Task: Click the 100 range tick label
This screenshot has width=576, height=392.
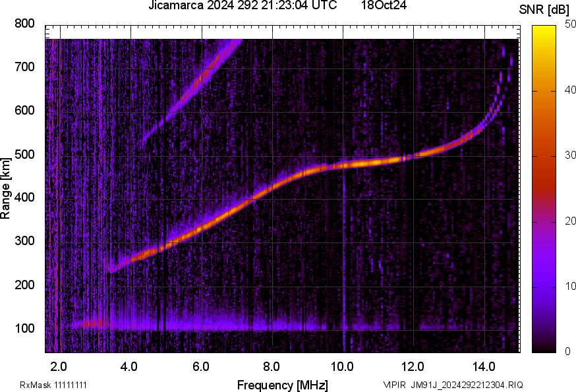Action: pyautogui.click(x=24, y=328)
